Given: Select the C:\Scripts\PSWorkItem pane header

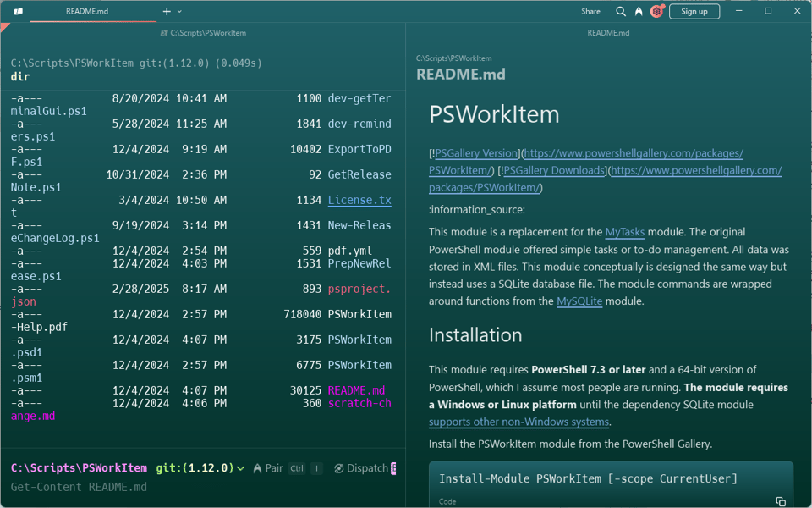Looking at the screenshot, I should (x=203, y=33).
